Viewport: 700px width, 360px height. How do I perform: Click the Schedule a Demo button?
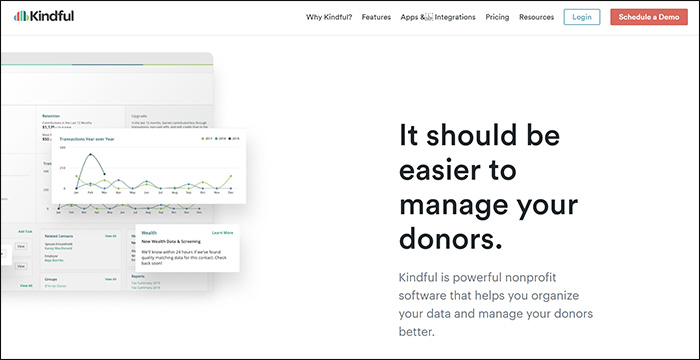coord(649,17)
